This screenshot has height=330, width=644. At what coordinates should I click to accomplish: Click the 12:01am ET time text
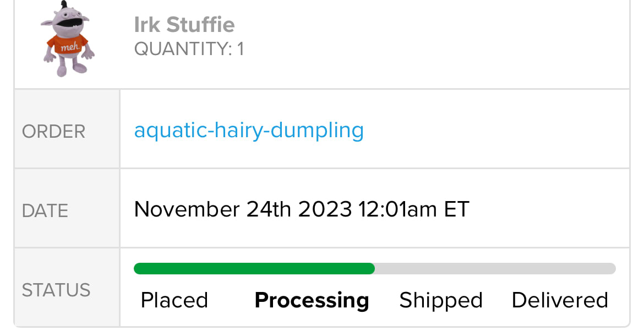tap(413, 209)
